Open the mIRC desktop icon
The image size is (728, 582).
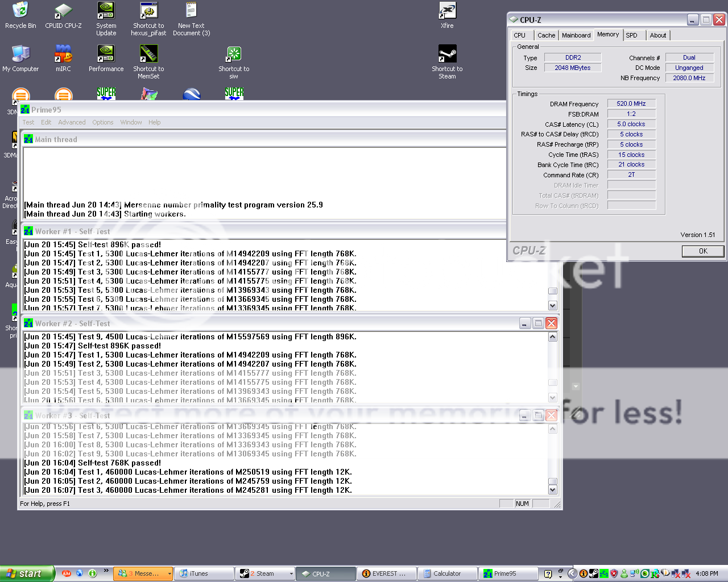click(63, 54)
